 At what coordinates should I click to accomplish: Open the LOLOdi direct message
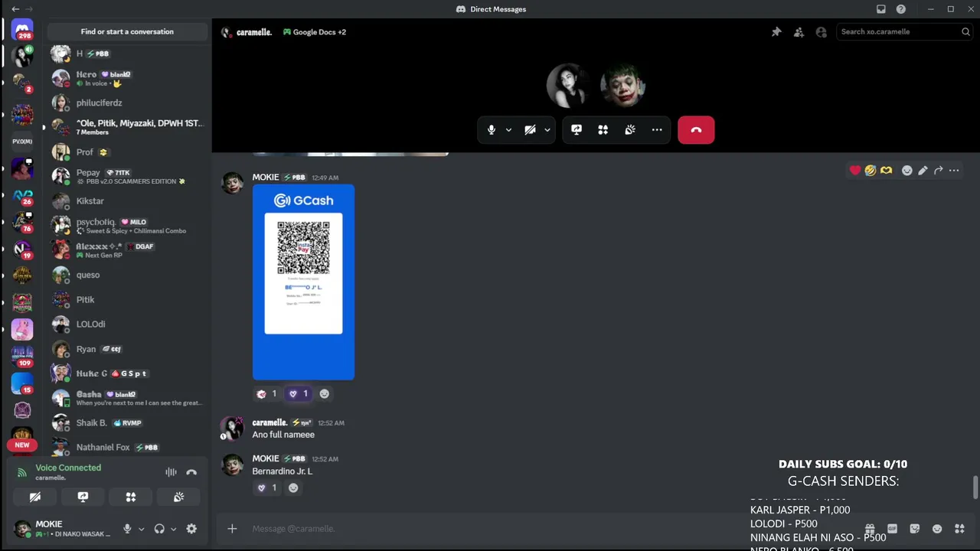pos(127,324)
